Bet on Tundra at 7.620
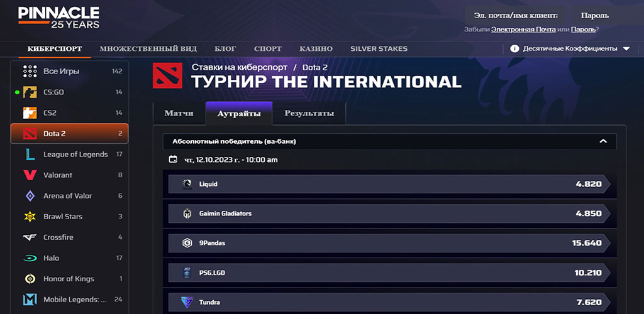The height and width of the screenshot is (314, 644). [389, 302]
